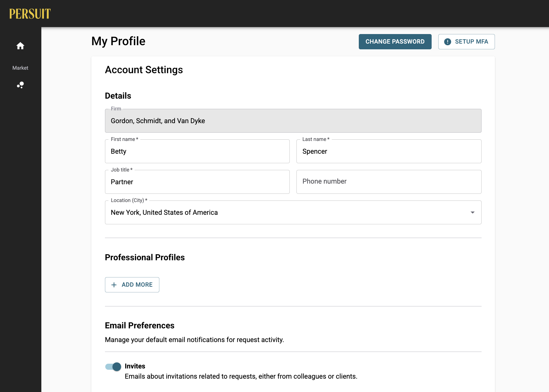Screen dimensions: 549x392
Task: Click the plus icon on Add More
Action: coord(114,285)
